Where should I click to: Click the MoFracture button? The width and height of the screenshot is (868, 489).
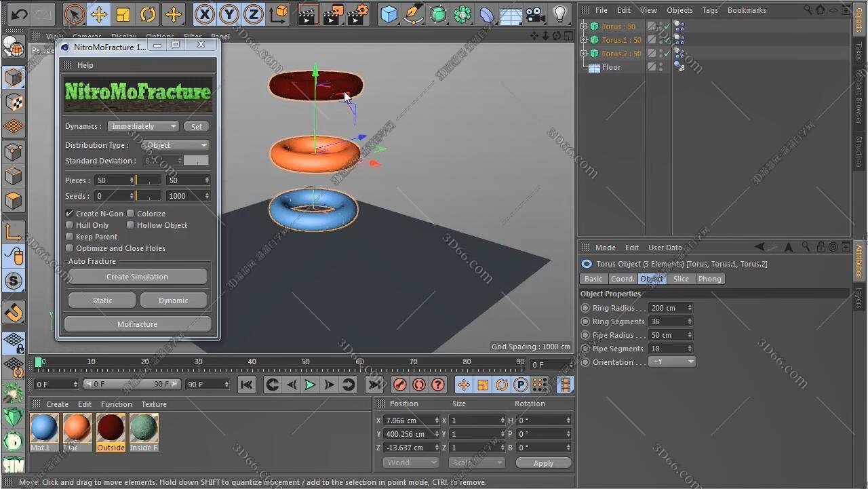(x=137, y=324)
